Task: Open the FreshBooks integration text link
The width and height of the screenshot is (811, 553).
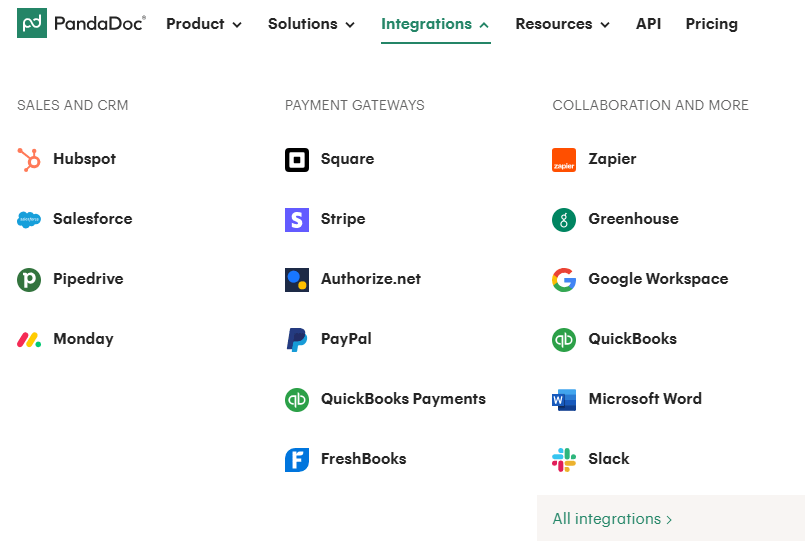Action: click(x=363, y=459)
